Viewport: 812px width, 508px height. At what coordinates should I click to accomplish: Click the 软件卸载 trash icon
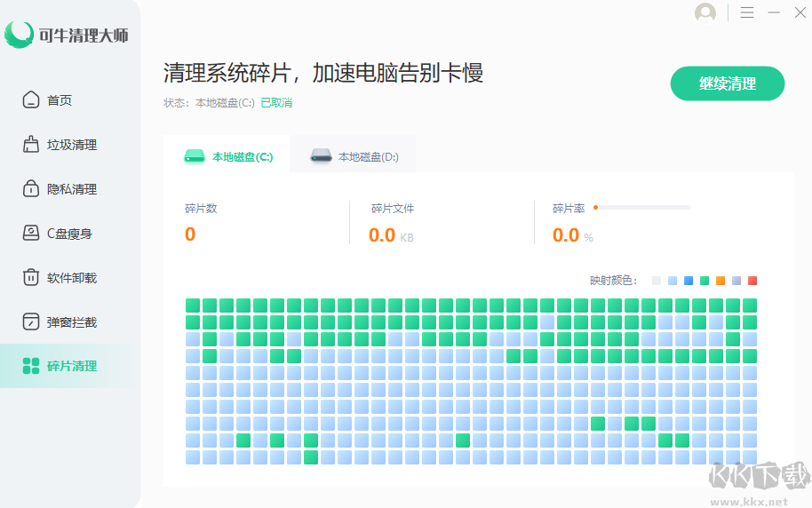click(x=30, y=278)
